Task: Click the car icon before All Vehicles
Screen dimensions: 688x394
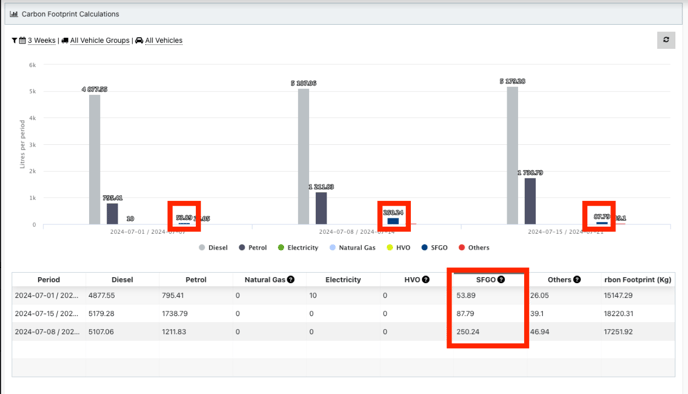Action: coord(139,40)
